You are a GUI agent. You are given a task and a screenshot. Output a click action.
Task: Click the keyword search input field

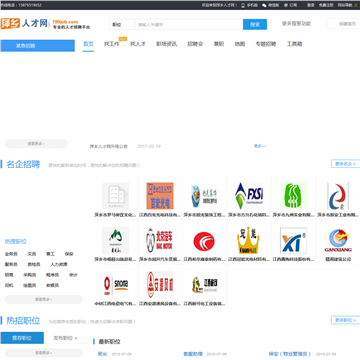click(189, 25)
